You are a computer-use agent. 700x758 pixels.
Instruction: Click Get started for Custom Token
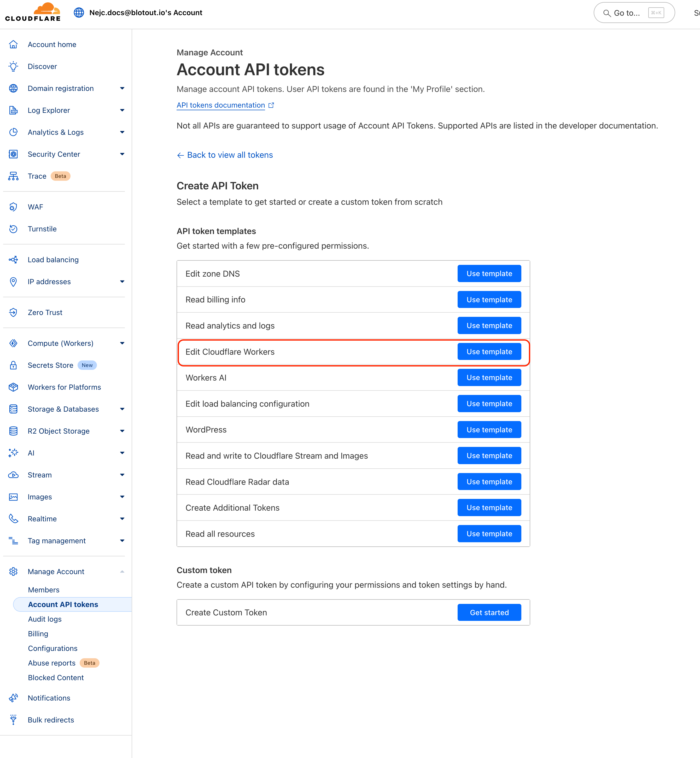(x=489, y=613)
